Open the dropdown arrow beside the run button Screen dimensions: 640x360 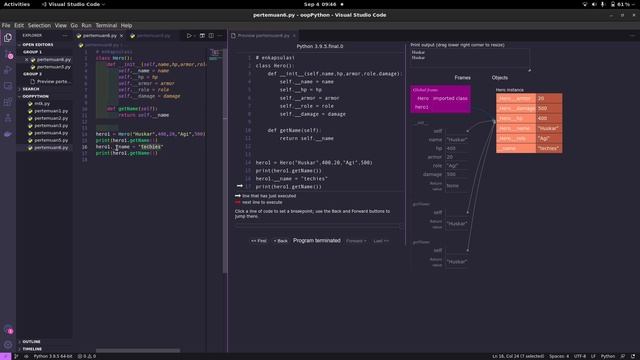click(194, 36)
